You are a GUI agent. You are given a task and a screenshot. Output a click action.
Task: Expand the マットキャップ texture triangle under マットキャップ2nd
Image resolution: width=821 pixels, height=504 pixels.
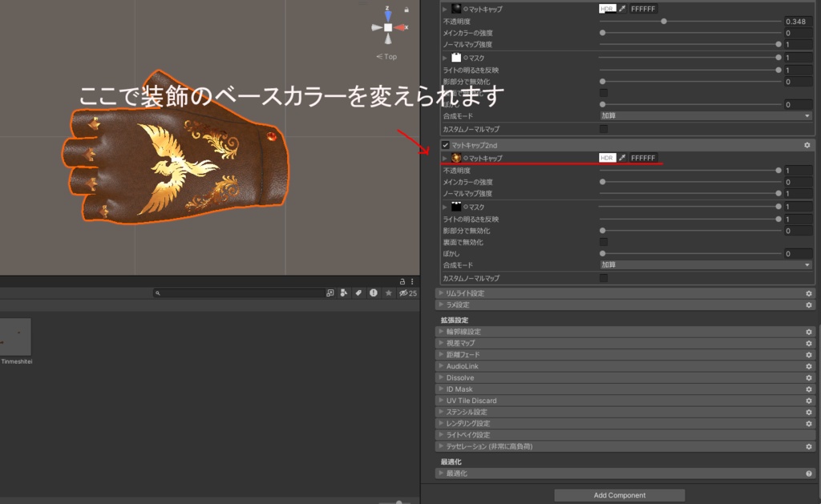coord(445,158)
